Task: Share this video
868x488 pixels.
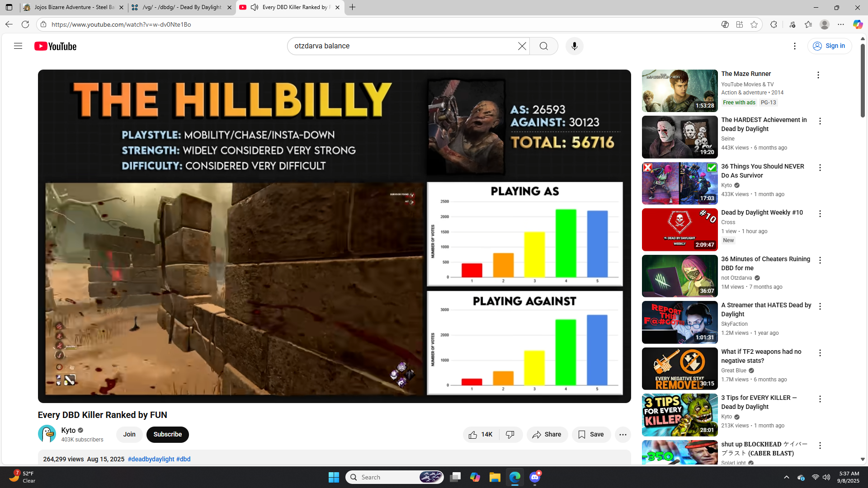Action: [547, 434]
